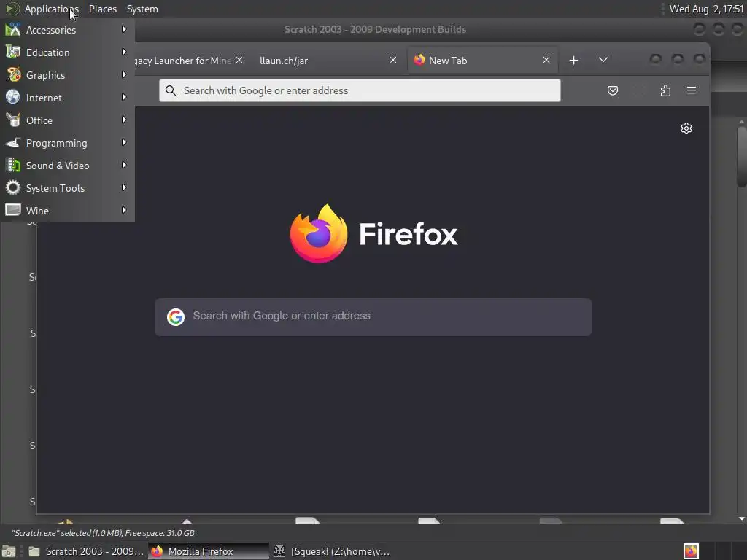Expand the arrow next to Accessories

[124, 29]
